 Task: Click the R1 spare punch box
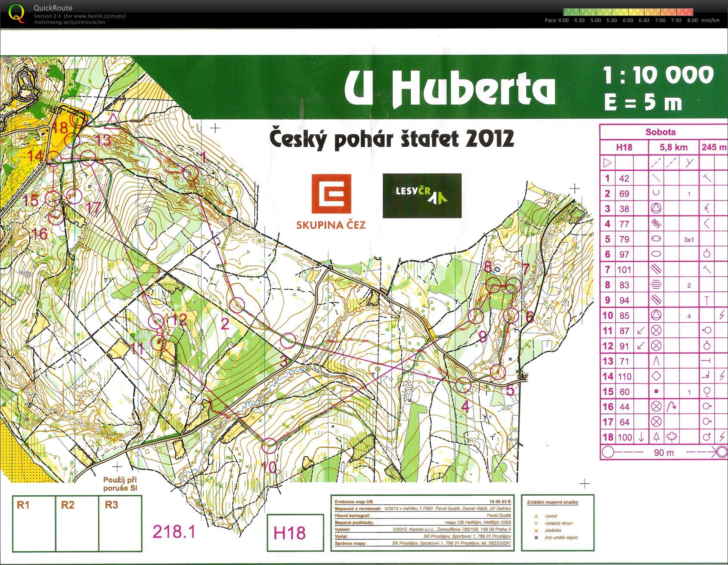click(x=34, y=523)
